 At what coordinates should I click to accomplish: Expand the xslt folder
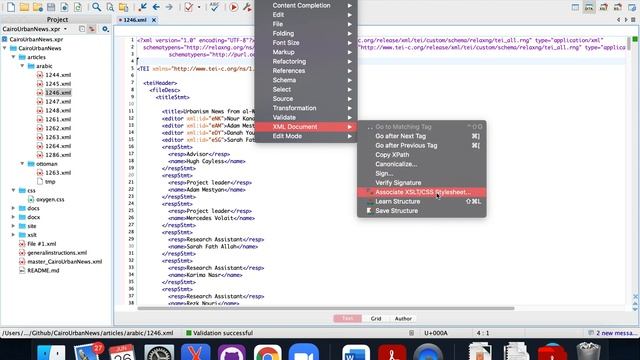click(x=13, y=235)
